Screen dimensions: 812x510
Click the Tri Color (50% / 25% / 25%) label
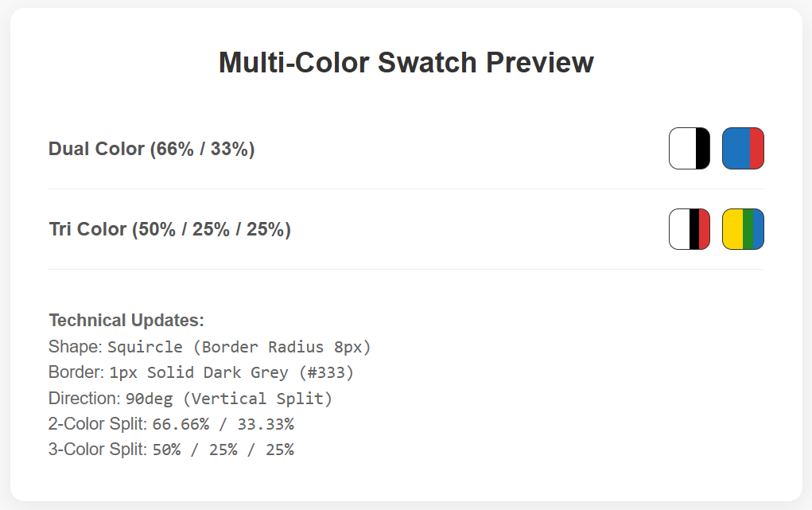click(170, 230)
